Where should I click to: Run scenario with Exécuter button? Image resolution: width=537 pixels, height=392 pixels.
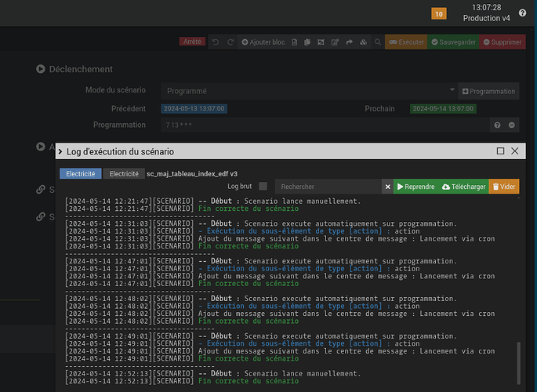(x=406, y=42)
